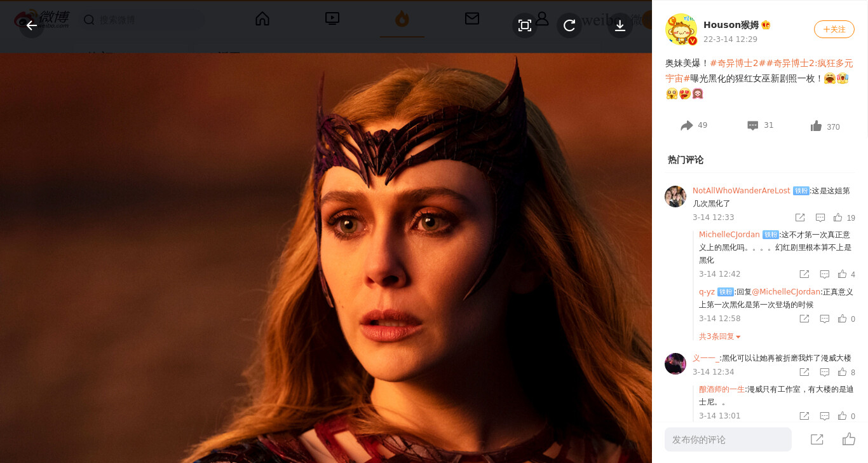
Task: Like q-yz reply from 3-14 12:58
Action: click(x=846, y=319)
